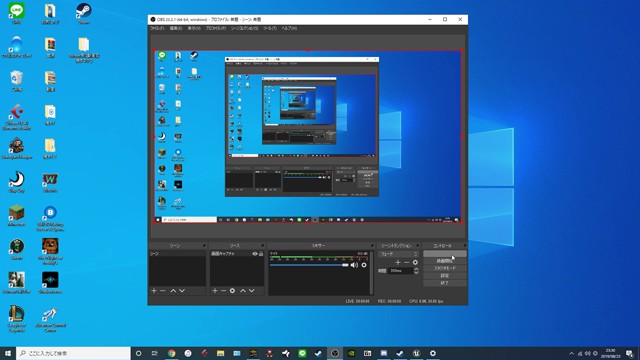The height and width of the screenshot is (360, 640).
Task: Click the highlighted start streaming button in Controls
Action: [444, 253]
